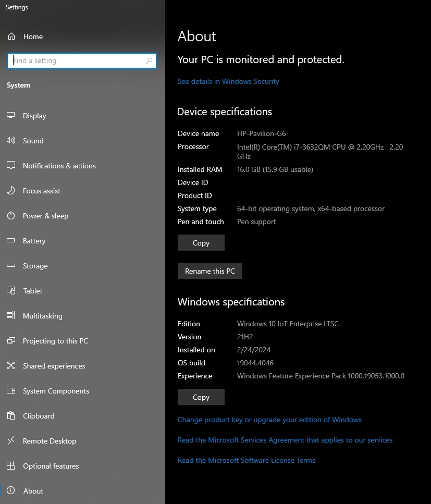Viewport: 431px width, 504px height.
Task: Click the About info icon
Action: click(11, 490)
